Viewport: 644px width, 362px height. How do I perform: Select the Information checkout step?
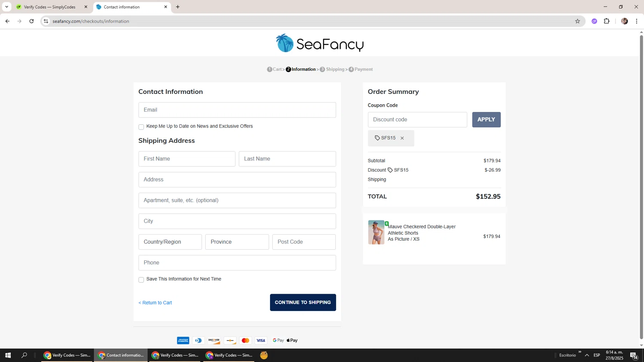(x=301, y=69)
